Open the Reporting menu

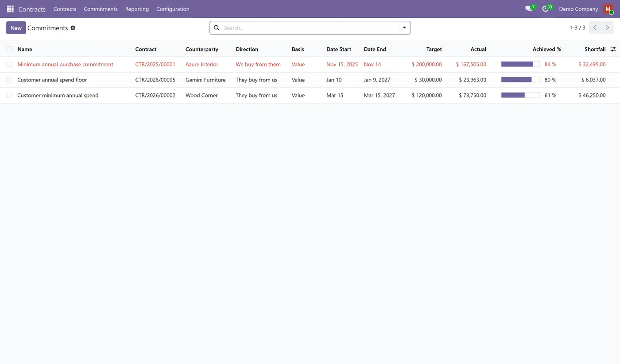(x=137, y=9)
